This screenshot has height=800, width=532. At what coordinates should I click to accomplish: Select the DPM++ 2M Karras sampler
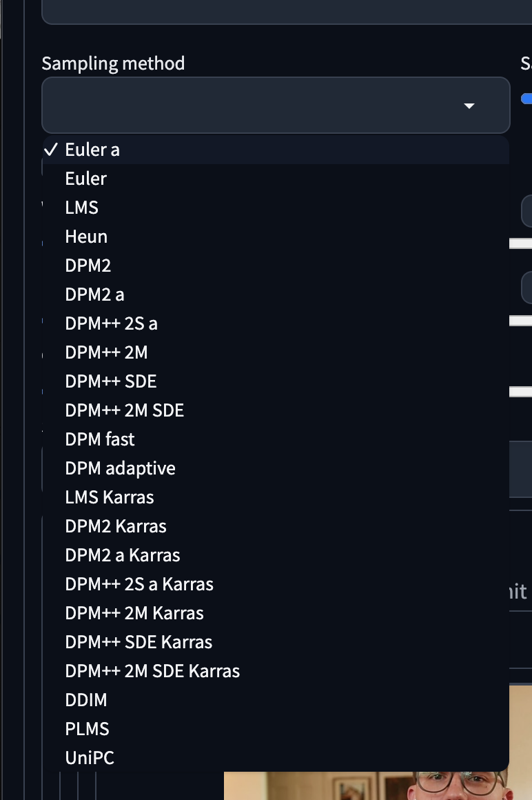coord(134,612)
